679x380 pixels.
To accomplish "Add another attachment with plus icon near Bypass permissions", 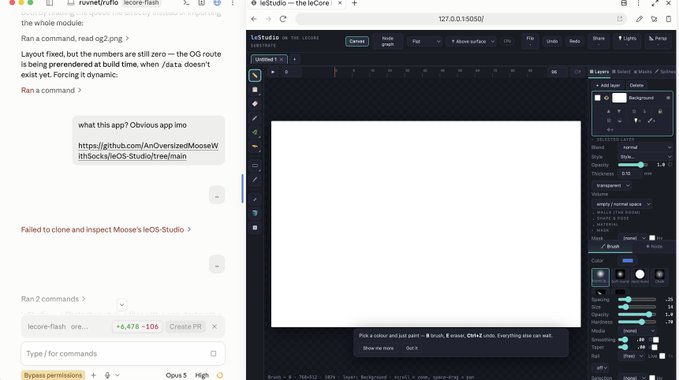I will (94, 375).
